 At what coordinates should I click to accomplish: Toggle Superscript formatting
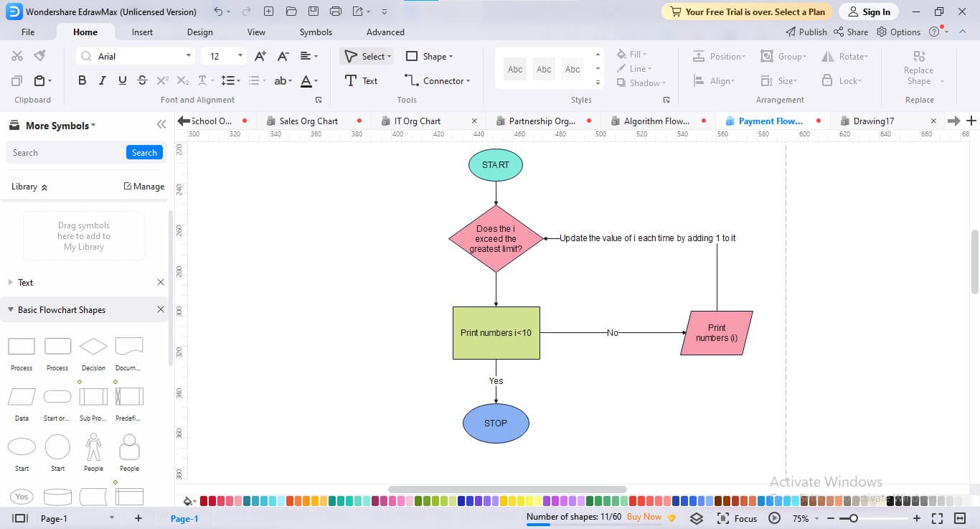click(163, 80)
